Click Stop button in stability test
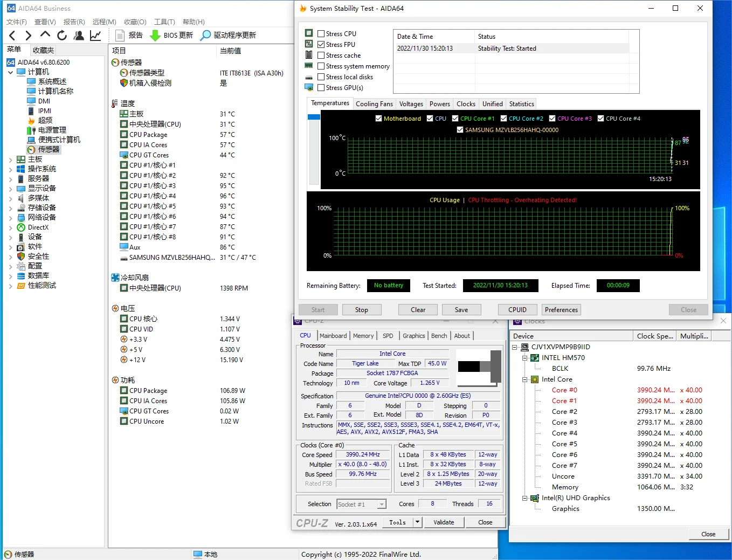This screenshot has width=732, height=560. [x=362, y=310]
